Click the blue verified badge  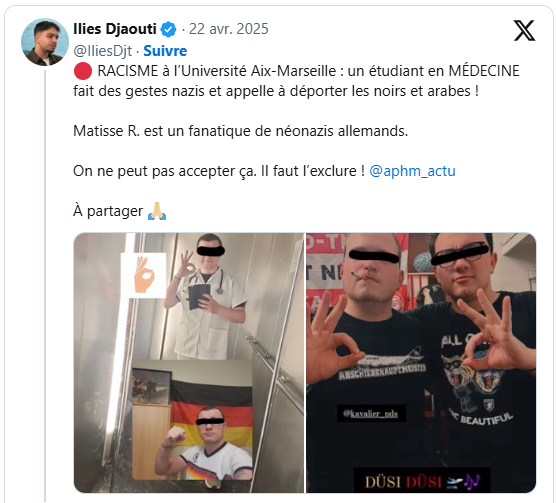[x=168, y=29]
